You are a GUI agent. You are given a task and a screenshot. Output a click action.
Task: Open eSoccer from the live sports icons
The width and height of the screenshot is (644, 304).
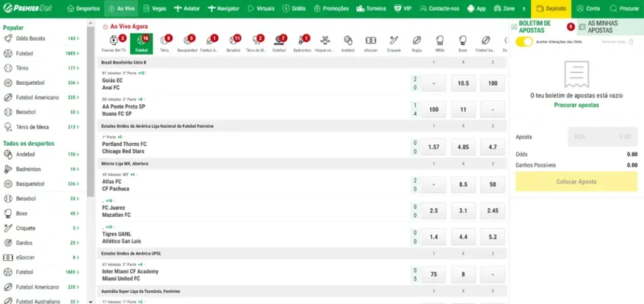(x=371, y=42)
